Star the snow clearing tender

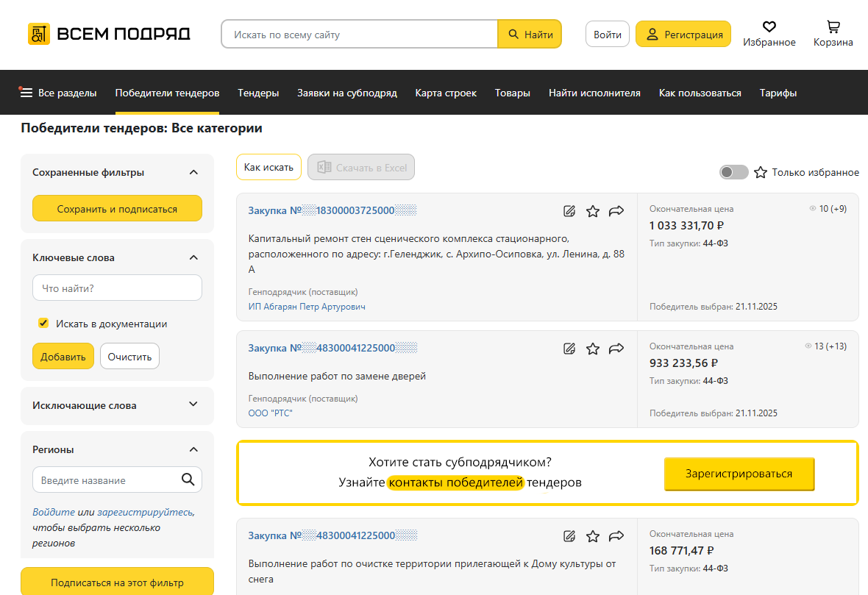593,536
